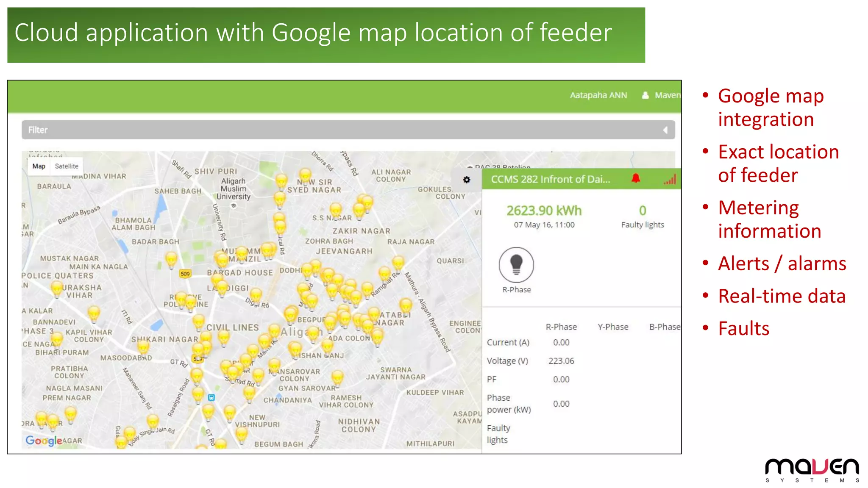Click the 0 Faulty lights count
This screenshot has width=868, height=488.
[643, 211]
